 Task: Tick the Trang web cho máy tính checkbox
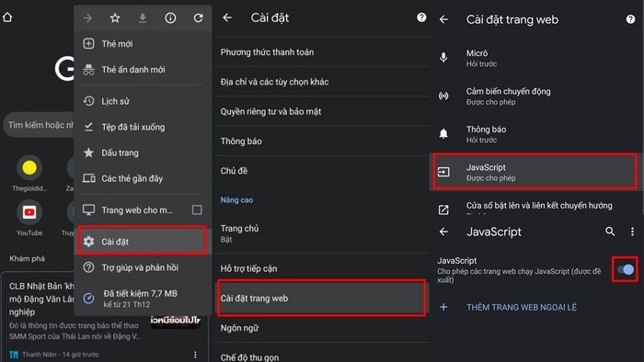coord(197,209)
